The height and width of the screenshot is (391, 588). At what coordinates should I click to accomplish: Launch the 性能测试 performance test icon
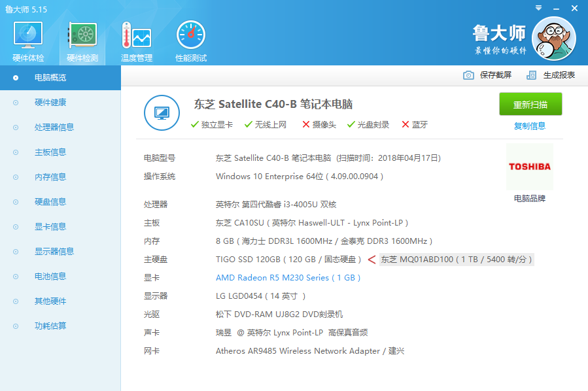(190, 35)
